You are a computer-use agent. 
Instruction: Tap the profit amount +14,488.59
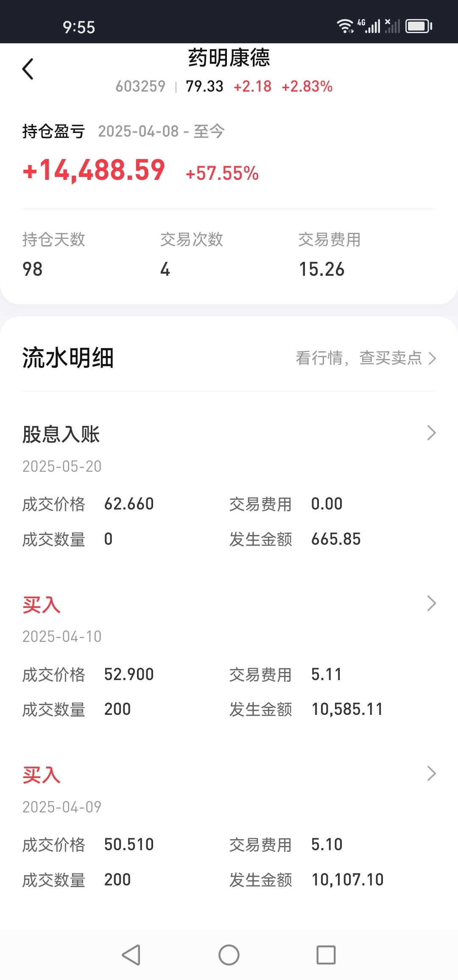click(x=94, y=171)
